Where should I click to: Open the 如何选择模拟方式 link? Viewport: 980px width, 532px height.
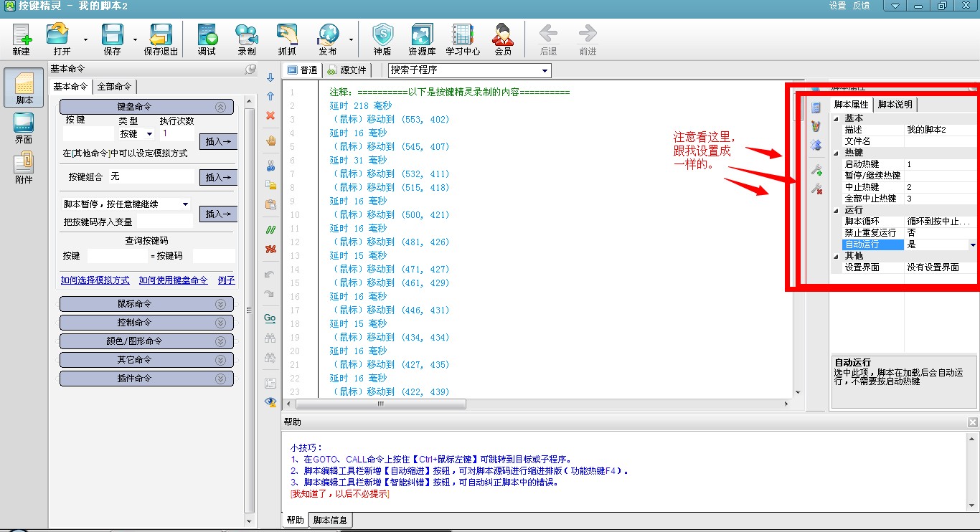(x=95, y=280)
